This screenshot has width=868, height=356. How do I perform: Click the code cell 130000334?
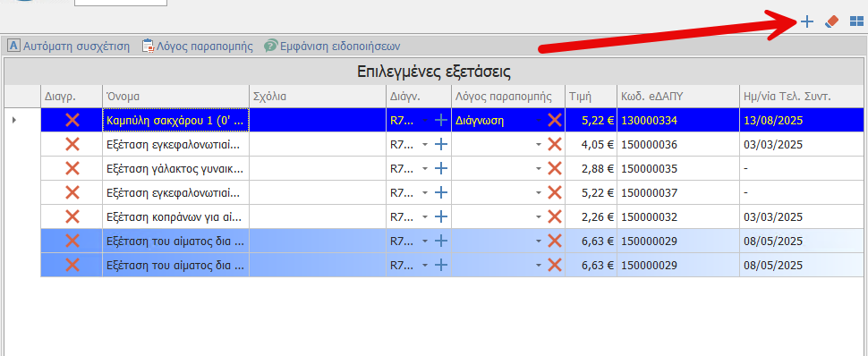pos(678,120)
